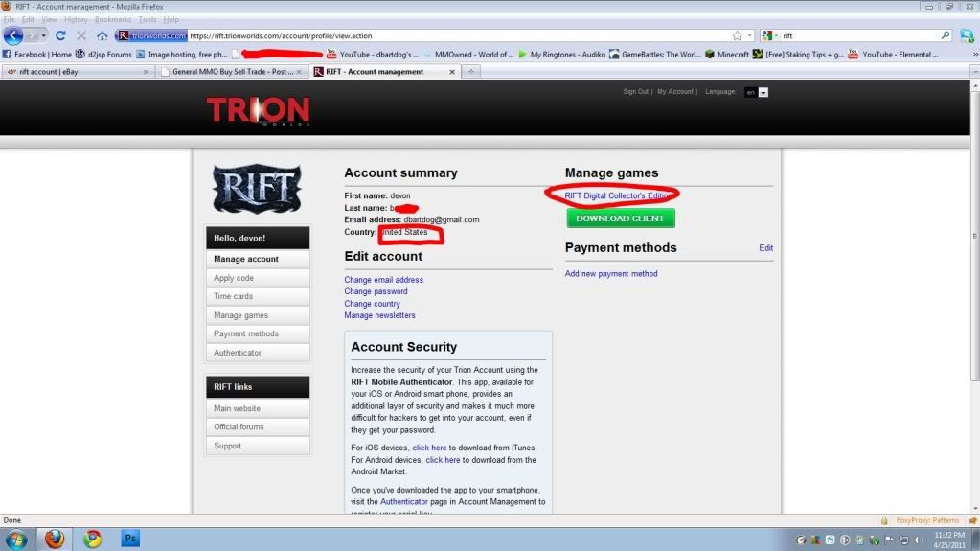
Task: Open the Image hosting bookmark
Action: (182, 55)
